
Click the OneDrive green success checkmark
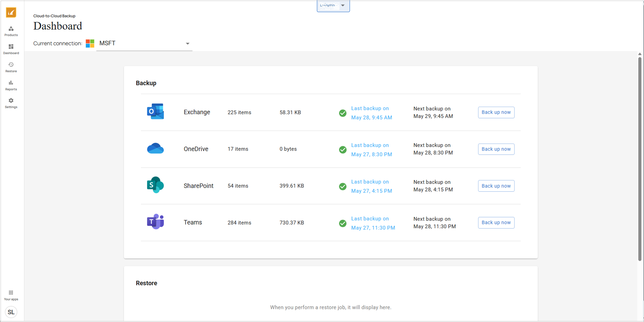[343, 150]
